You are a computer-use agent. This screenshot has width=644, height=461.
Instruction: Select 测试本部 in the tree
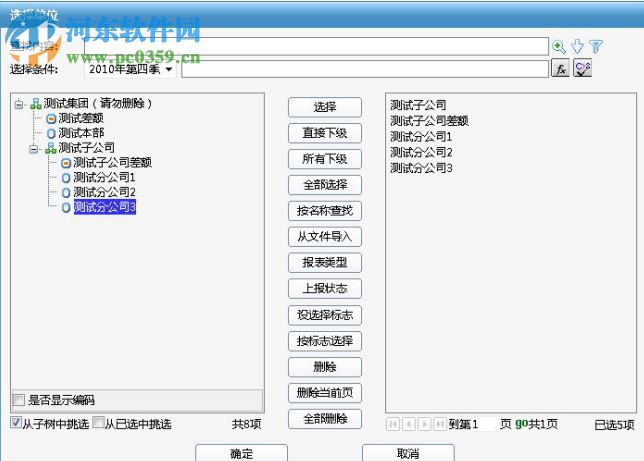click(81, 134)
